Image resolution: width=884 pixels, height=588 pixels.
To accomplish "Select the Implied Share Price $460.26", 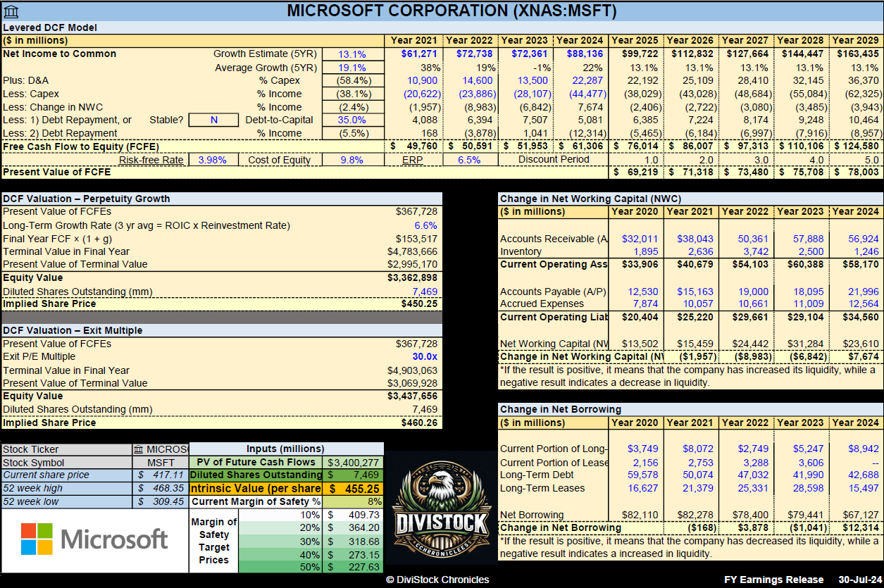I will [421, 423].
